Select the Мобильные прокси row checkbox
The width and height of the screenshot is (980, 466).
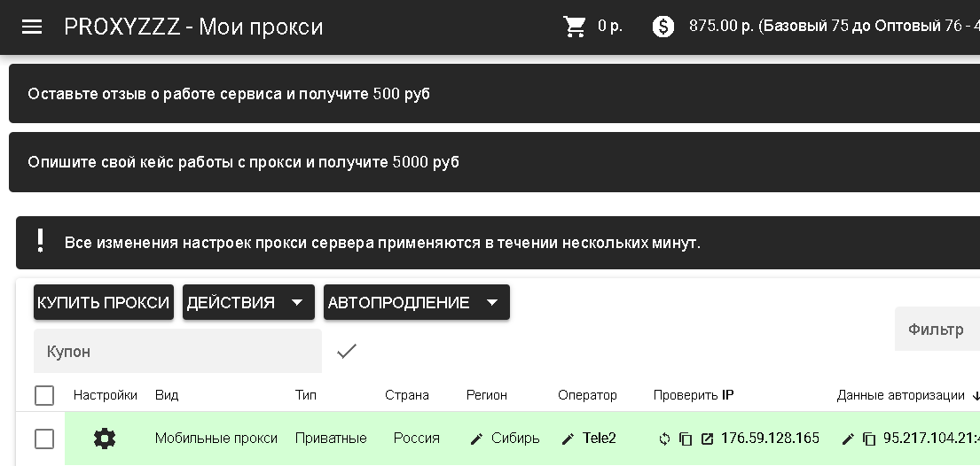click(44, 439)
